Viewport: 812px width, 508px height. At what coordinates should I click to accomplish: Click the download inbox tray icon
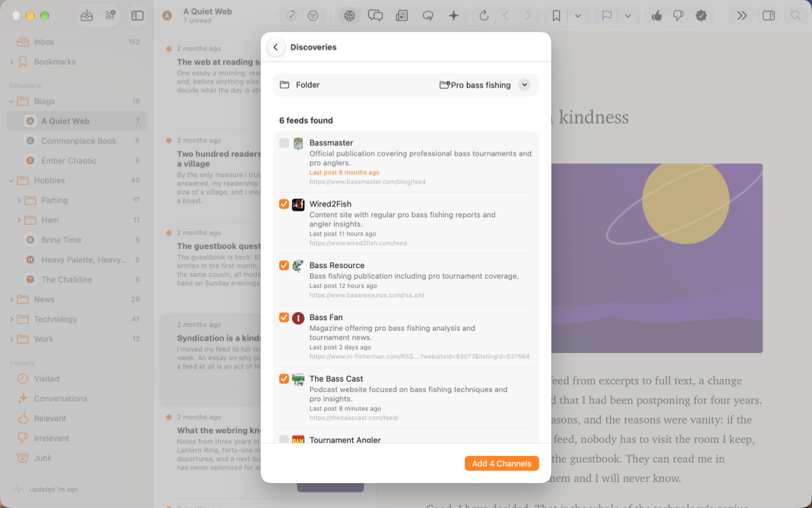click(x=87, y=16)
